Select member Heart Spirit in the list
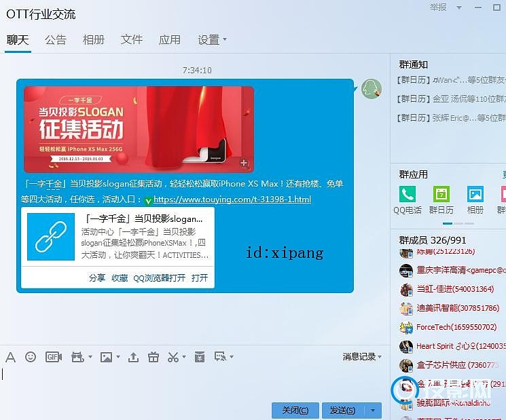Image resolution: width=506 pixels, height=420 pixels. pos(452,347)
